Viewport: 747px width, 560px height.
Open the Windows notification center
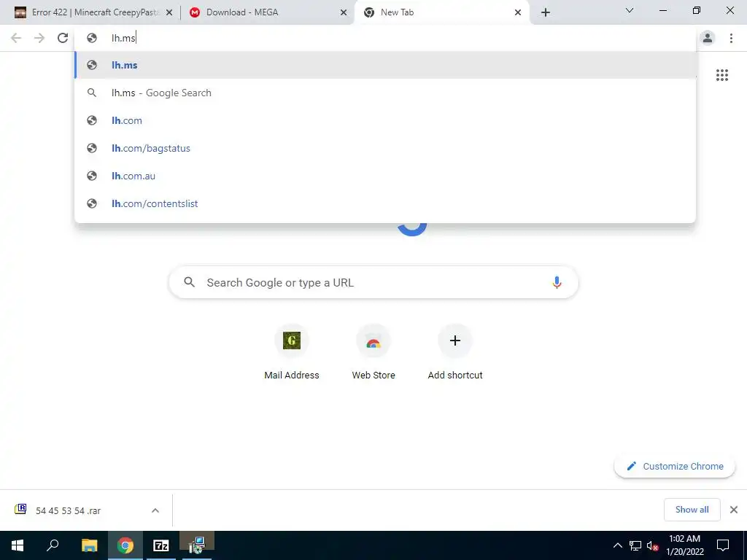tap(723, 545)
